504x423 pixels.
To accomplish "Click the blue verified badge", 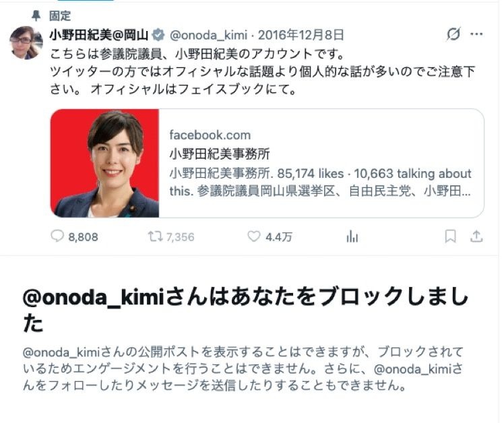I will coord(158,35).
